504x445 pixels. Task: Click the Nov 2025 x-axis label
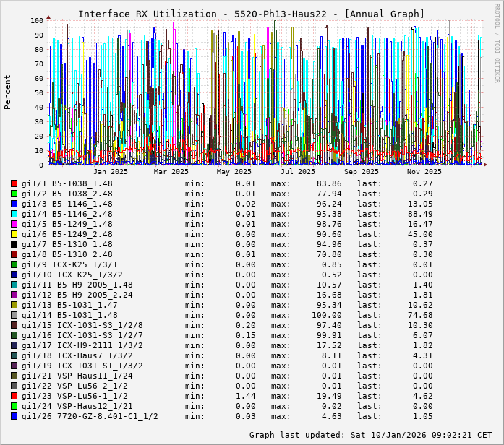click(424, 172)
